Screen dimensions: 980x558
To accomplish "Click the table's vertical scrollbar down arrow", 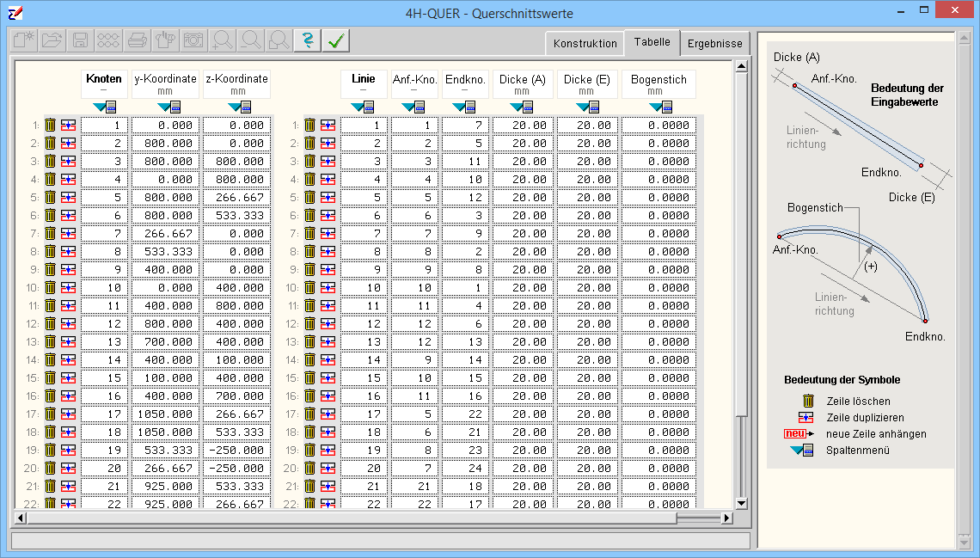I will pos(742,502).
